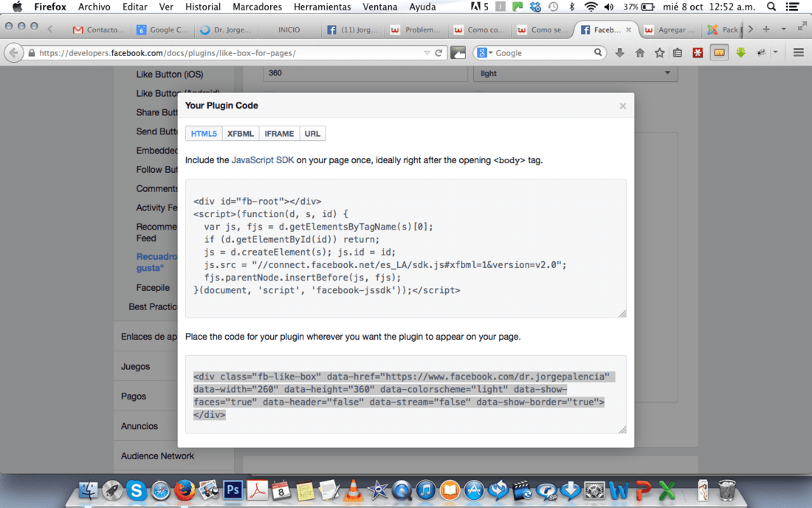Click the fb-like-box div code textarea

406,394
